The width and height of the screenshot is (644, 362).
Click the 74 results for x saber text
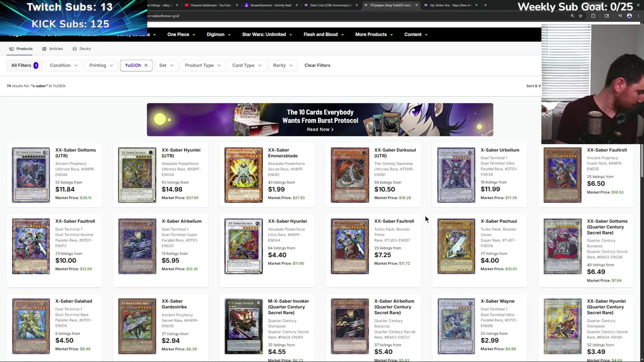tap(36, 86)
